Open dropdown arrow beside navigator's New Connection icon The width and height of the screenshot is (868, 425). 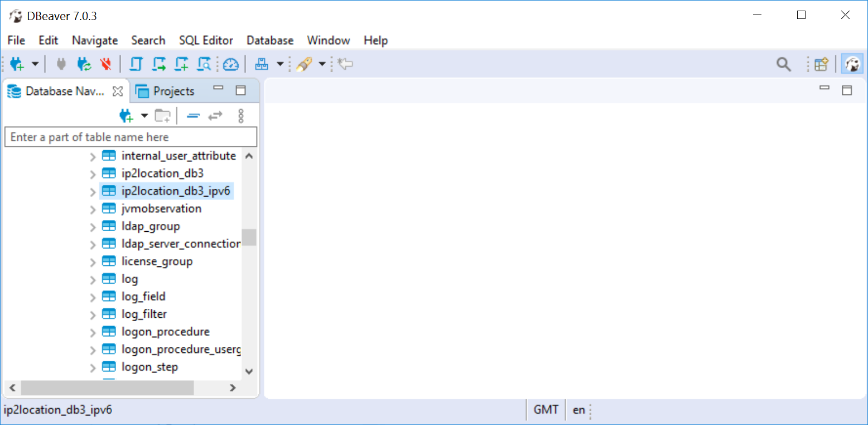[144, 116]
